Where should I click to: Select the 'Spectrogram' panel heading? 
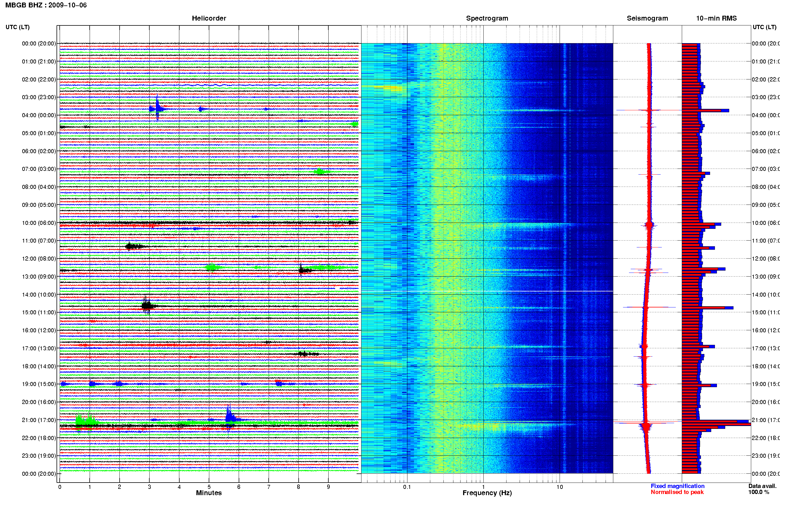click(487, 18)
